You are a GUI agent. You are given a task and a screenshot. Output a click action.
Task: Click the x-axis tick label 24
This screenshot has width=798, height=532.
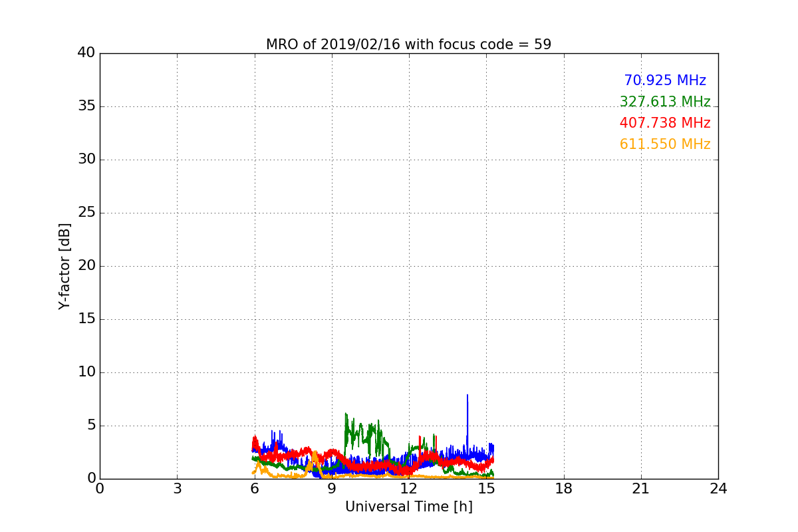point(718,489)
